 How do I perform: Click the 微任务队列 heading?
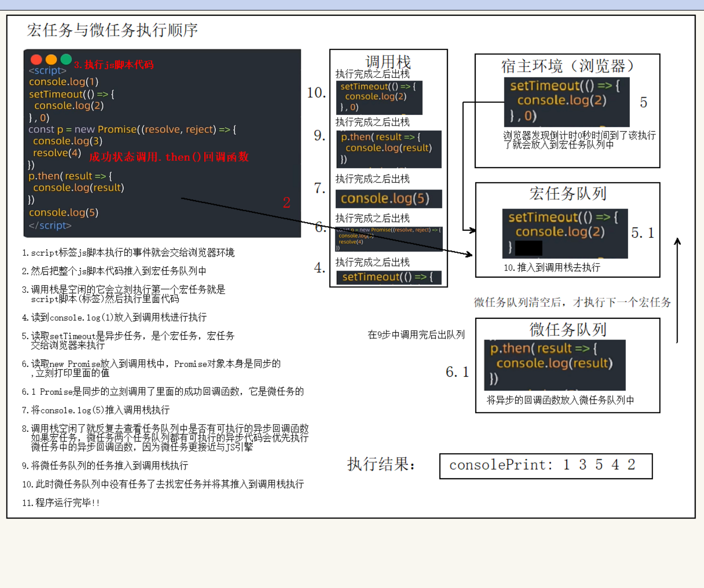tap(568, 329)
